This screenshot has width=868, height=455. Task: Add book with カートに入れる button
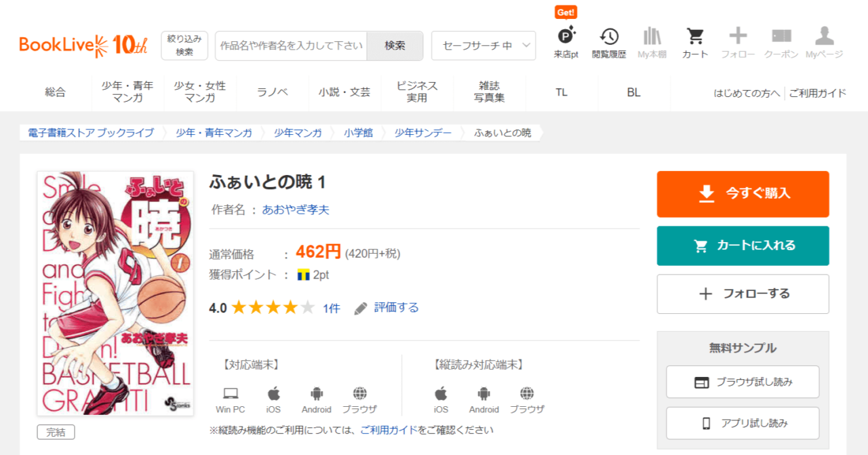743,245
